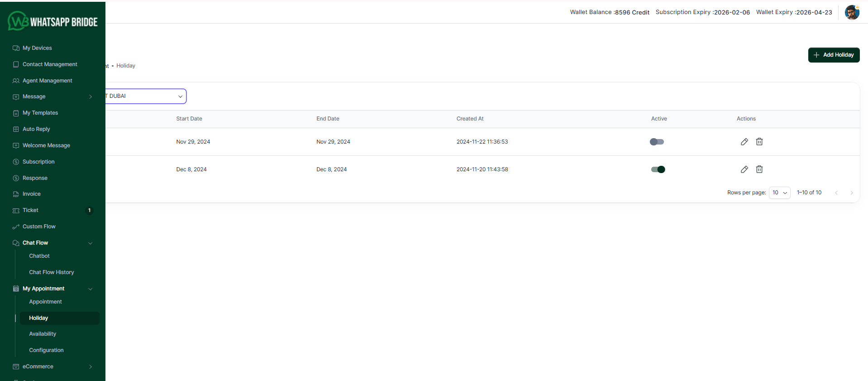Viewport: 868px width, 381px height.
Task: Collapse the Chat Flow chevron
Action: point(91,243)
